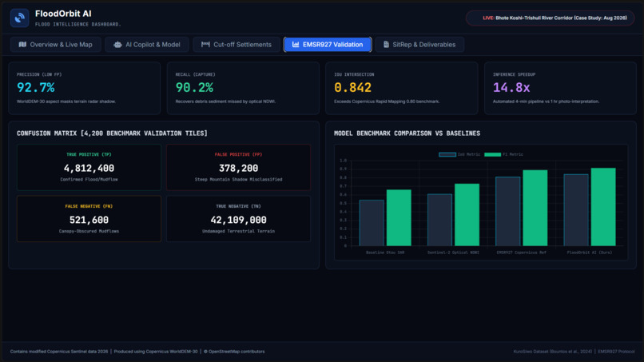Click Confirmed Flood/Mudflow caption

[x=89, y=180]
